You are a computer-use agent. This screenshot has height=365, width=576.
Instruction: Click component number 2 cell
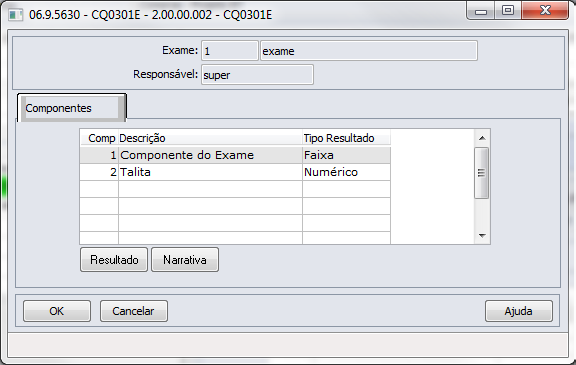point(100,172)
